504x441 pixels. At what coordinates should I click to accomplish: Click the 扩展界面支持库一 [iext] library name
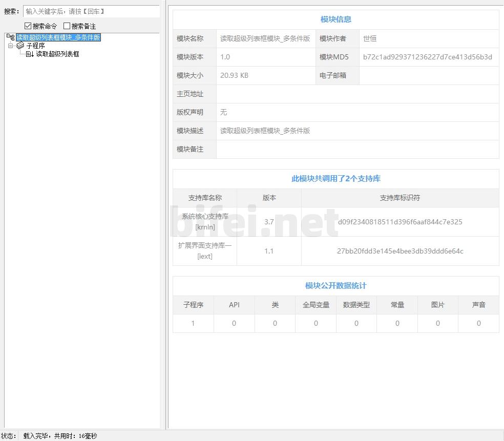tap(205, 251)
